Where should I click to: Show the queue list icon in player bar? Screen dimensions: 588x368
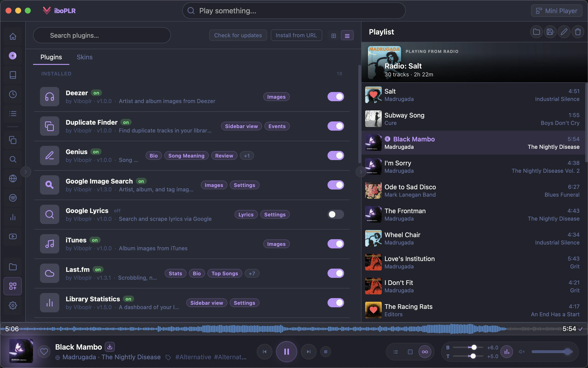tap(396, 352)
